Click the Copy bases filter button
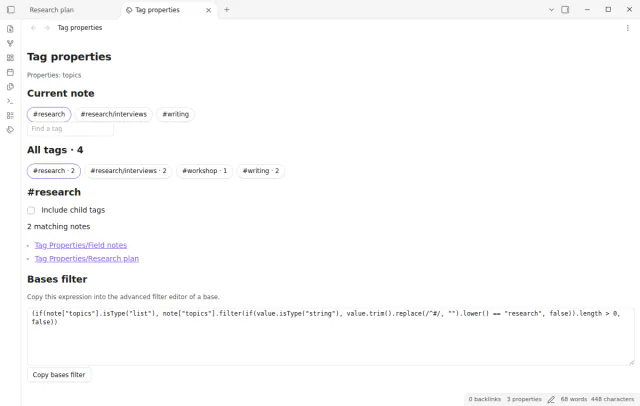 click(59, 375)
